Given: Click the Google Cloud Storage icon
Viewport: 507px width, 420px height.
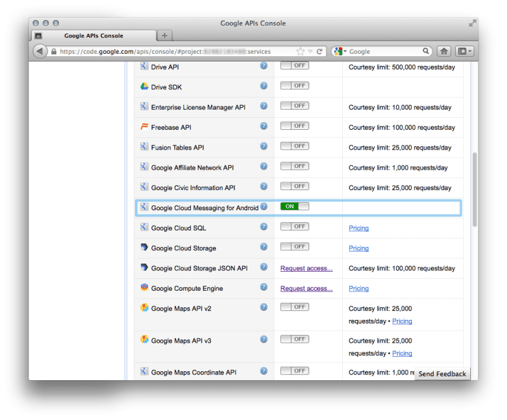Looking at the screenshot, I should [144, 248].
